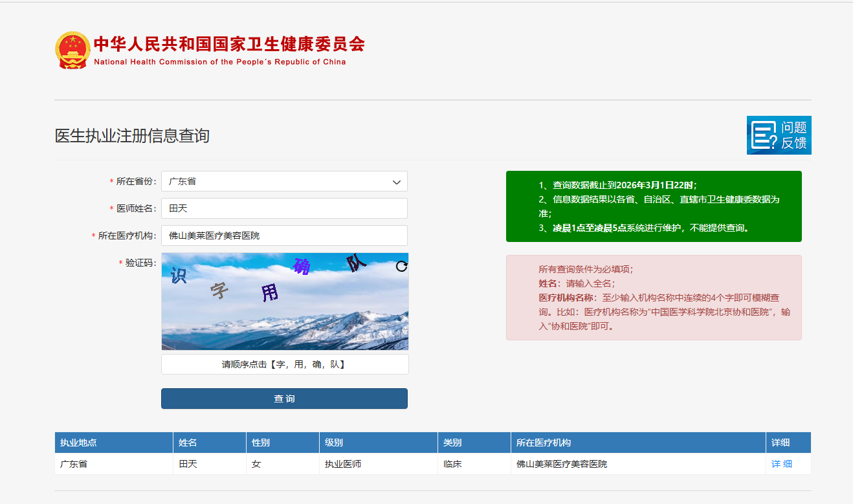The image size is (853, 504).
Task: Click the 执业地点 column header
Action: tap(78, 443)
